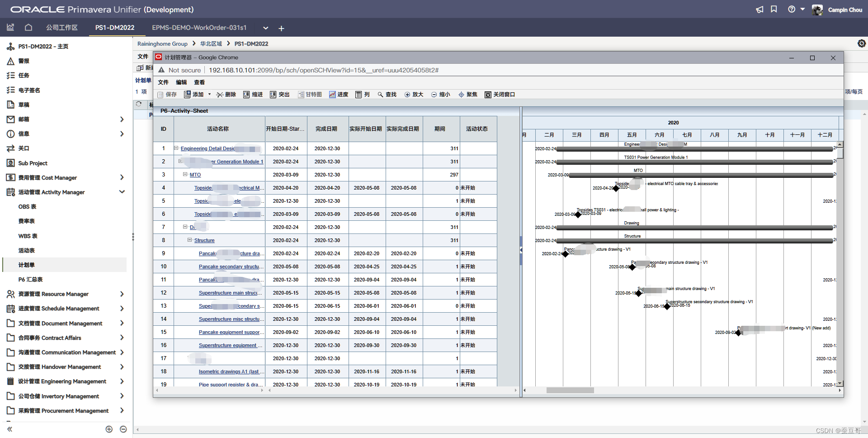This screenshot has height=438, width=868.
Task: Click the 列 columns toolbar button
Action: [x=363, y=95]
